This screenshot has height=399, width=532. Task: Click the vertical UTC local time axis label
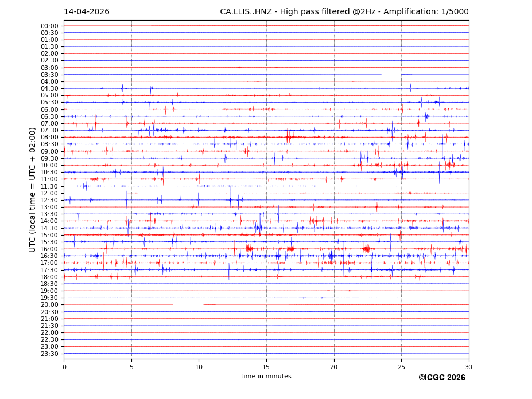tap(33, 189)
